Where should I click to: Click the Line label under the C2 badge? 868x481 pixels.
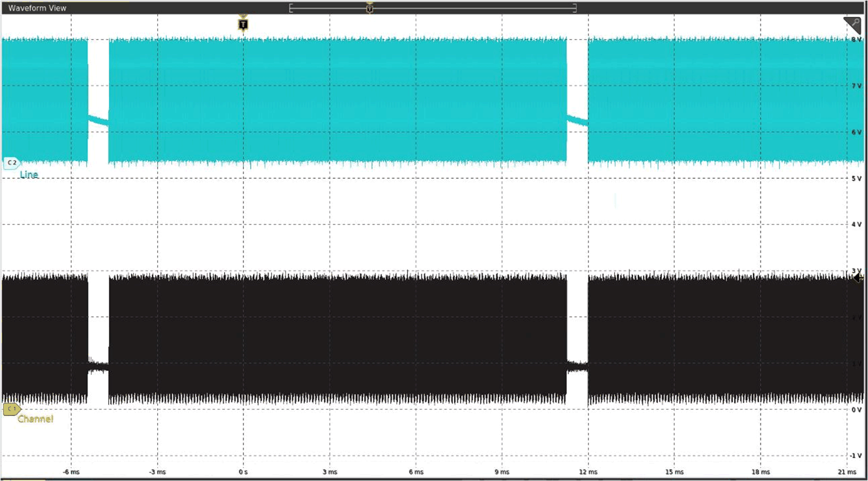click(x=29, y=175)
